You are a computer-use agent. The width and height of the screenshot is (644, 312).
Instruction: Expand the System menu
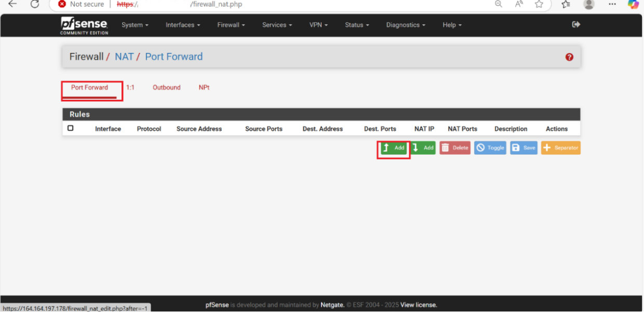(135, 25)
